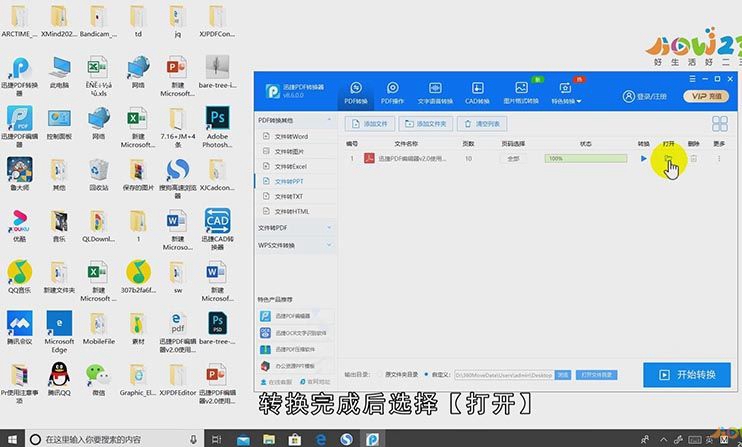
Task: Click the taskbar search box
Action: [x=115, y=439]
